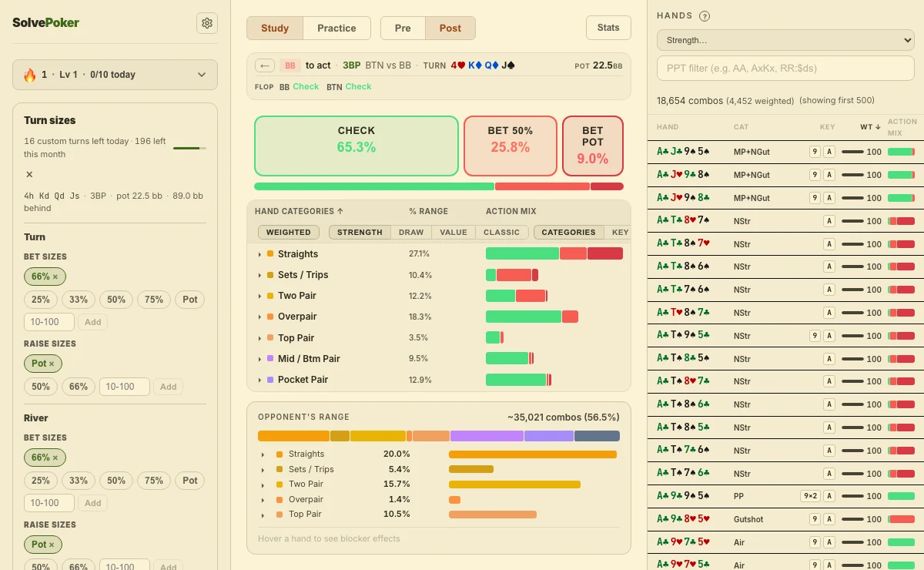Go back with the left arrow button
The height and width of the screenshot is (570, 924).
265,65
